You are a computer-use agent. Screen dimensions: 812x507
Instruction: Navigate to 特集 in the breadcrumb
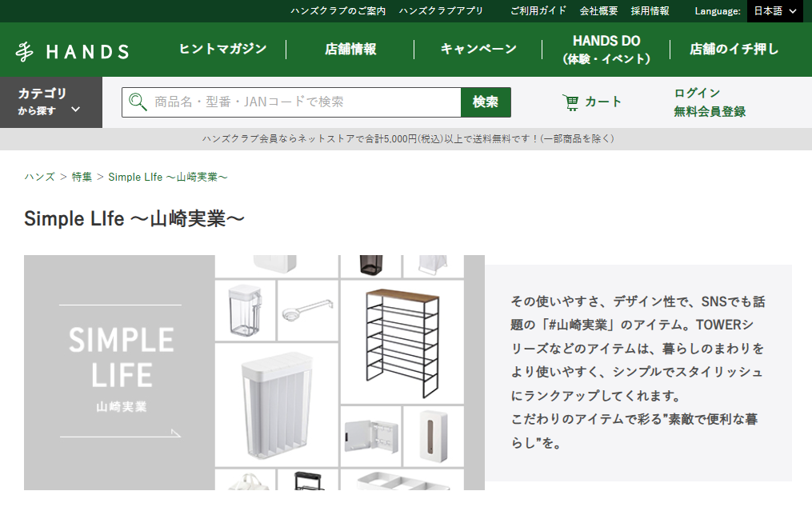82,177
